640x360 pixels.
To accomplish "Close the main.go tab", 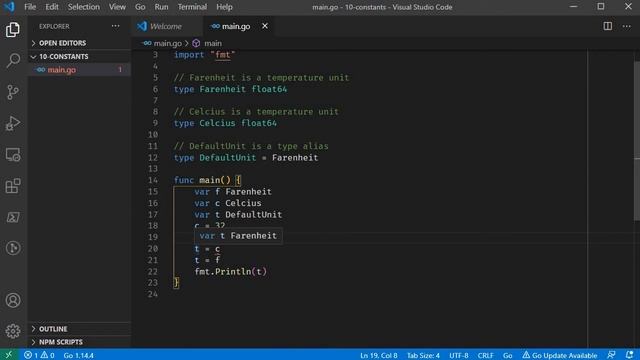I will 264,26.
